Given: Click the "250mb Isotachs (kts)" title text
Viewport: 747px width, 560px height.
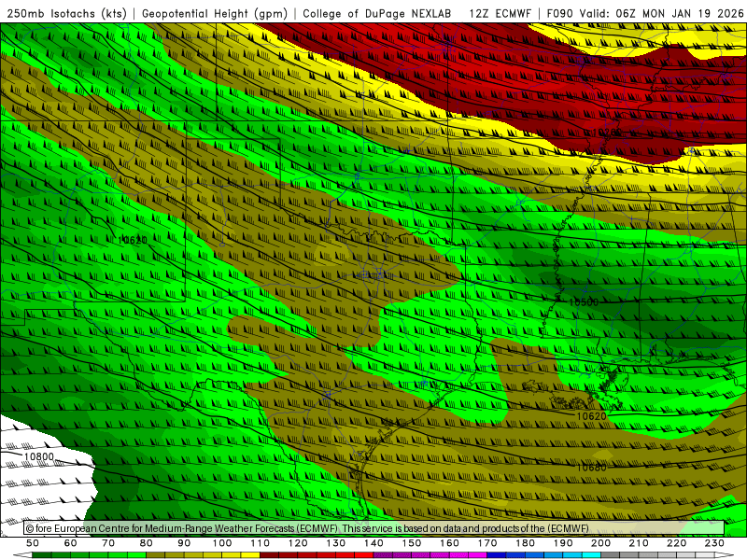Looking at the screenshot, I should pyautogui.click(x=66, y=13).
